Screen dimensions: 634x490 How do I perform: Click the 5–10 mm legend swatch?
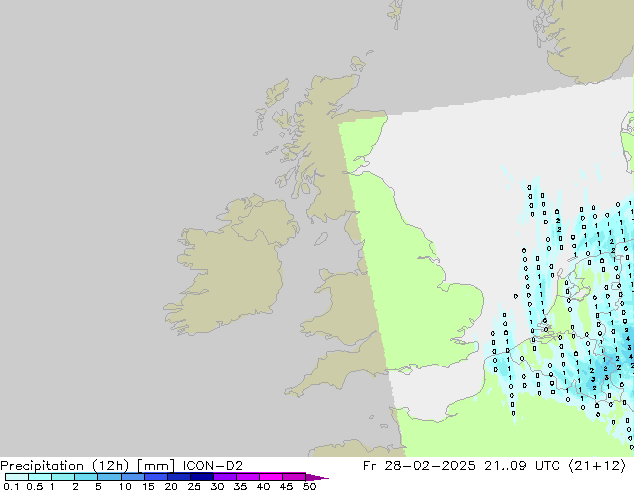pyautogui.click(x=109, y=477)
